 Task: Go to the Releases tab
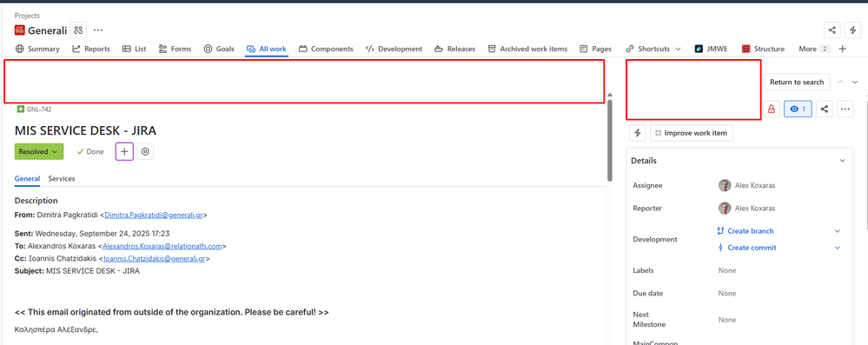pyautogui.click(x=455, y=49)
